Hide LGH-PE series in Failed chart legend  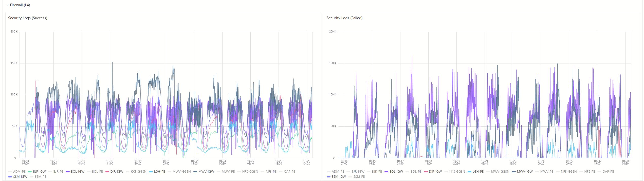click(x=478, y=172)
